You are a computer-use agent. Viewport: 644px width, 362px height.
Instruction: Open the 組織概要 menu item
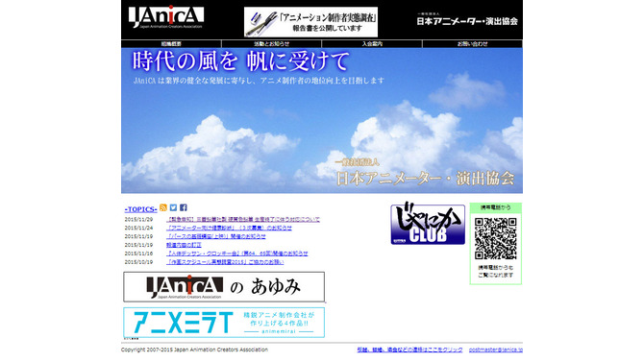pyautogui.click(x=171, y=43)
